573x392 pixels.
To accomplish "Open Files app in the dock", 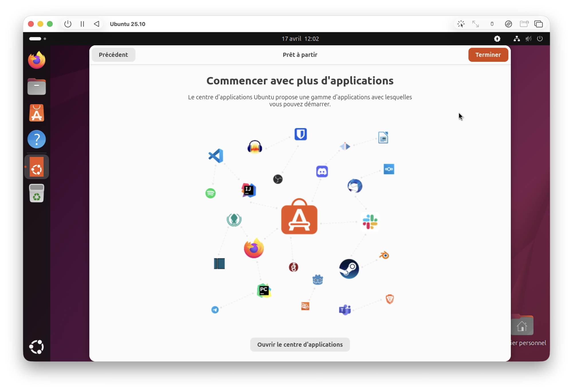I will [37, 87].
